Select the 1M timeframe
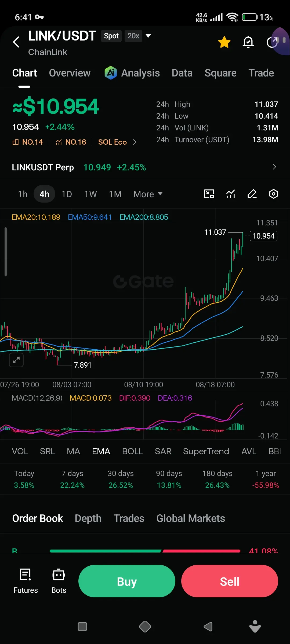The height and width of the screenshot is (644, 290). 115,194
